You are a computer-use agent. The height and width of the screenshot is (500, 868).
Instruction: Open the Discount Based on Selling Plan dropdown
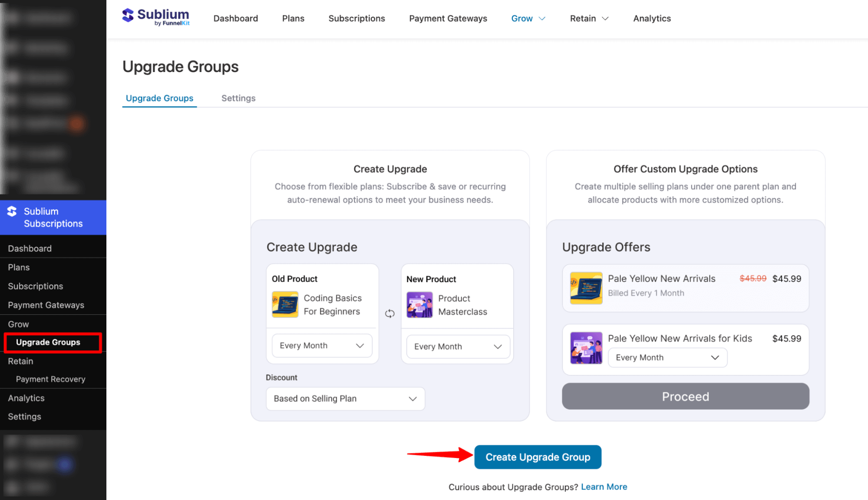click(345, 398)
